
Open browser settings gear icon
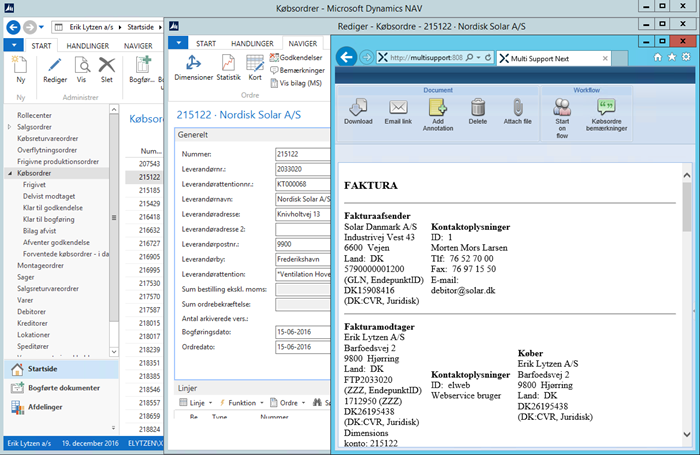point(686,57)
